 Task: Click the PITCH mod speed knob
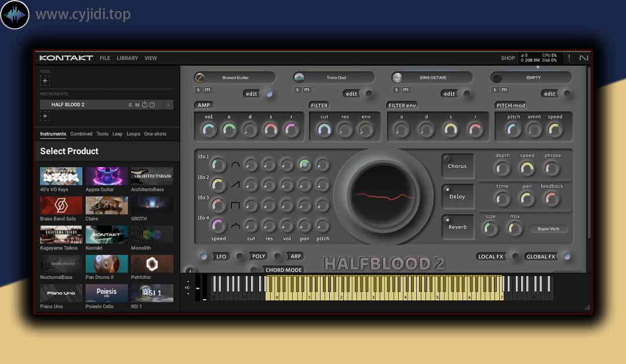[555, 130]
